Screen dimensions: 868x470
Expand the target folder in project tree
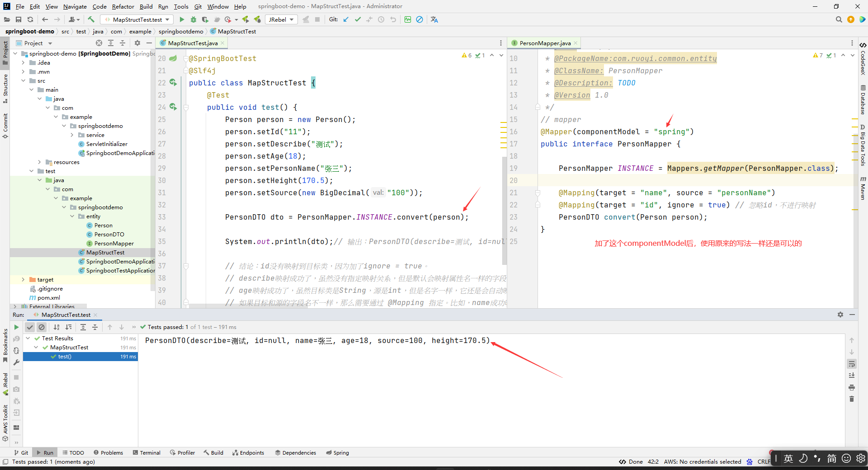23,280
